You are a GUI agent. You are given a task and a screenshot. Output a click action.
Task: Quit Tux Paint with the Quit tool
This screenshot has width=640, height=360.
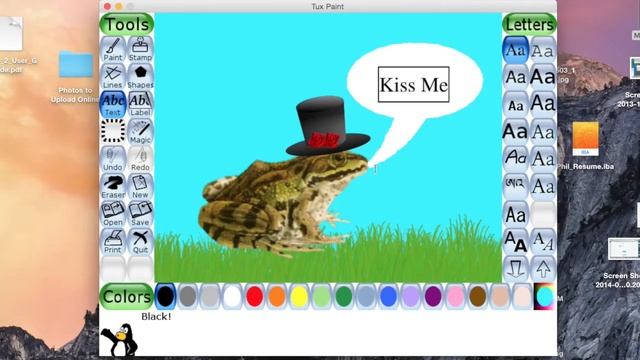pyautogui.click(x=140, y=242)
